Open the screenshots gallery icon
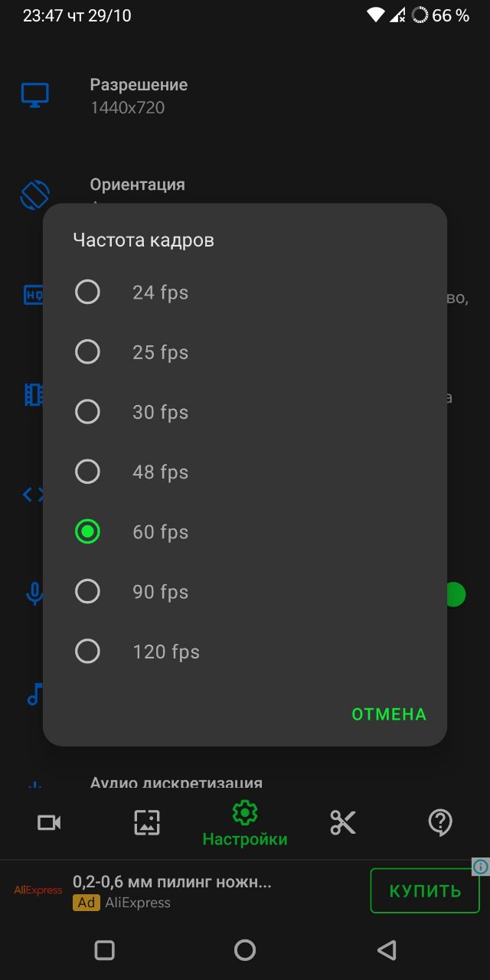The height and width of the screenshot is (980, 490). [x=147, y=823]
